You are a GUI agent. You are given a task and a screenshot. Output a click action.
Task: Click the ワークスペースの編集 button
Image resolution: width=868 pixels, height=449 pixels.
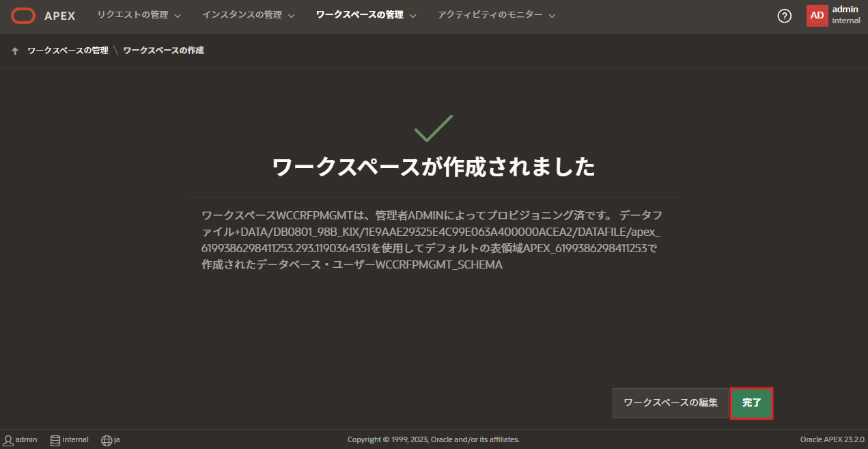[x=670, y=403]
